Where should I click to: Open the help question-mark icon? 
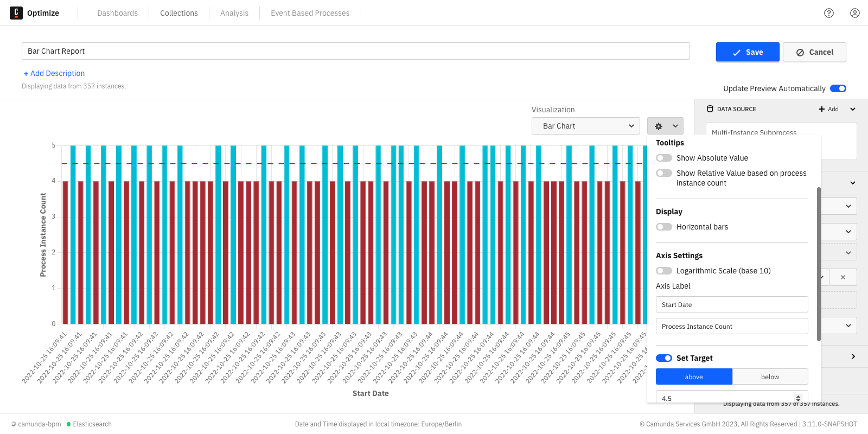[x=829, y=13]
